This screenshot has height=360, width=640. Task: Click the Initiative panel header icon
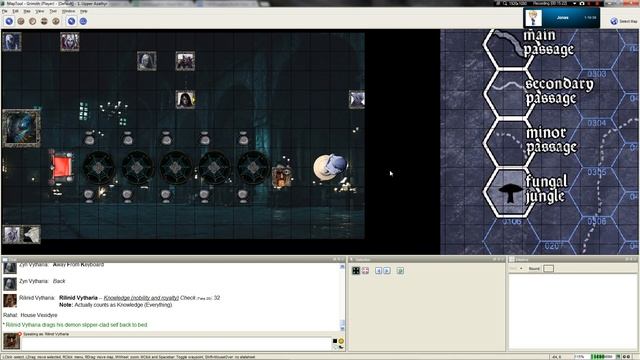(512, 260)
